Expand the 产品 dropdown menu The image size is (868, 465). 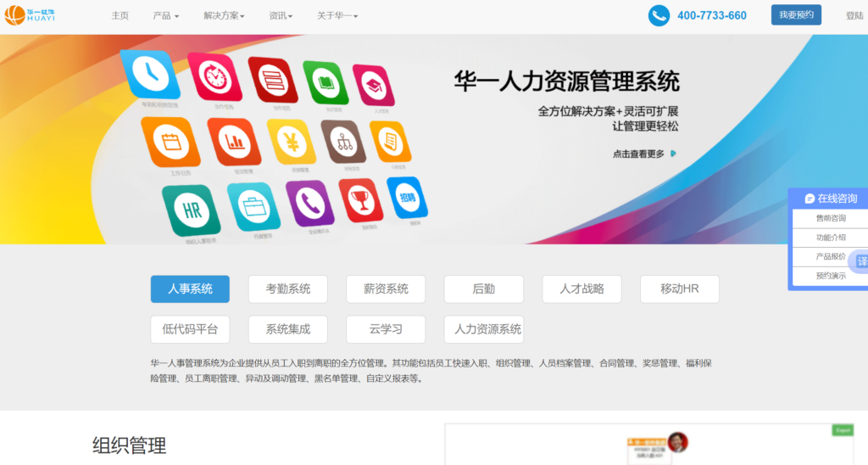165,15
